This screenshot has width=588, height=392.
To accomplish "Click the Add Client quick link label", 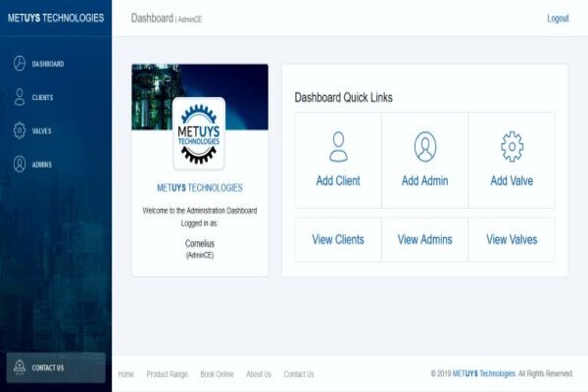I will [338, 180].
